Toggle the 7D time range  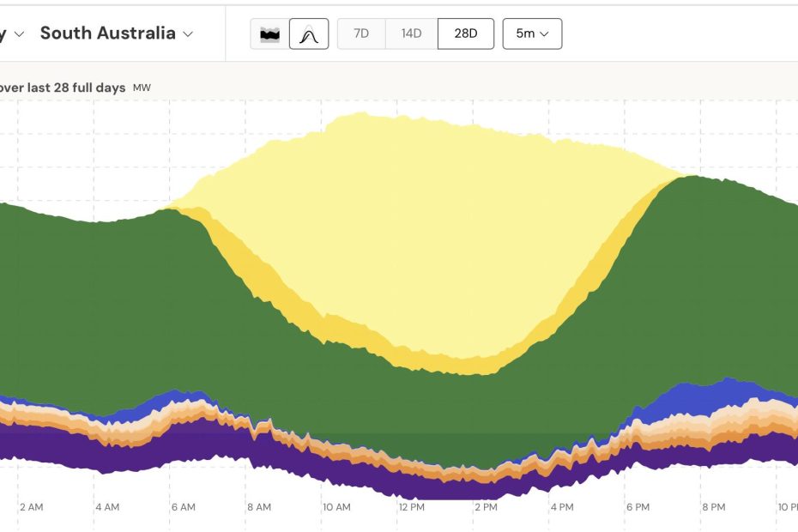pyautogui.click(x=360, y=33)
